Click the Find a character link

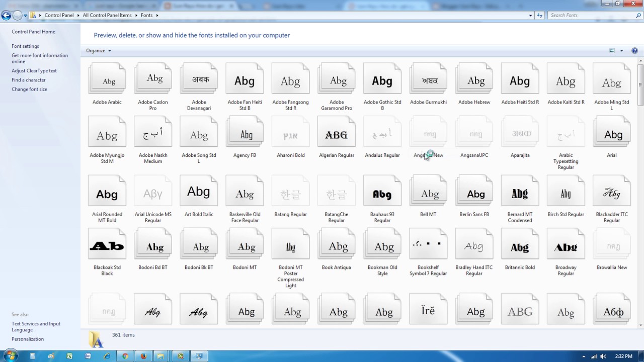tap(29, 80)
